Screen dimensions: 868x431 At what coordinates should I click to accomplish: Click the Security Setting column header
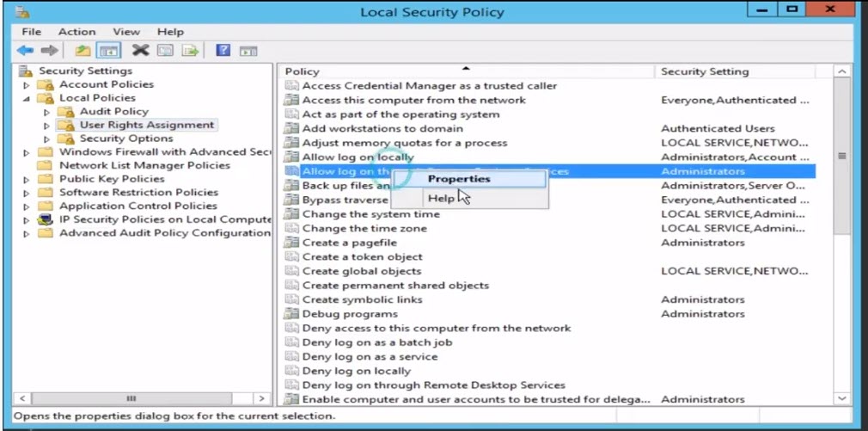pos(735,71)
